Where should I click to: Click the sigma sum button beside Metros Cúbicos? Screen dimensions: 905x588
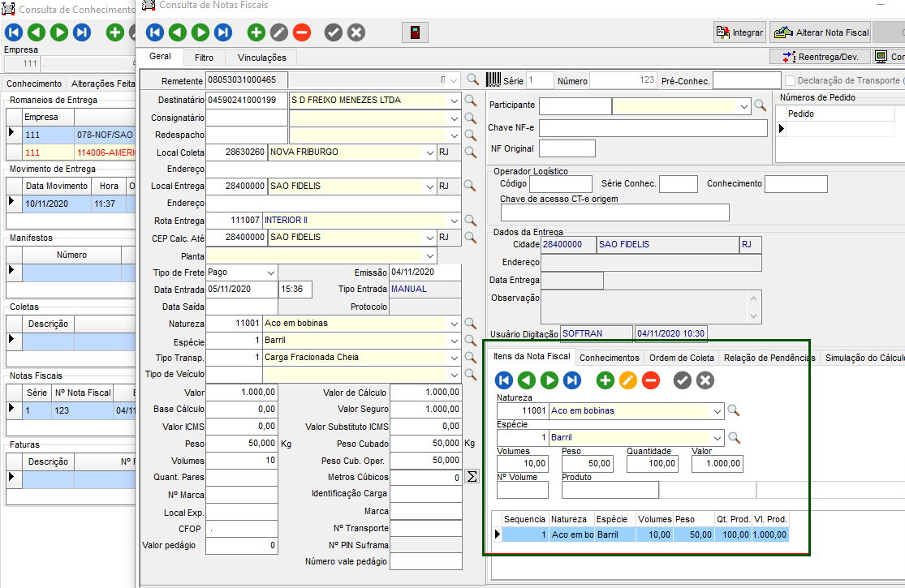click(471, 477)
